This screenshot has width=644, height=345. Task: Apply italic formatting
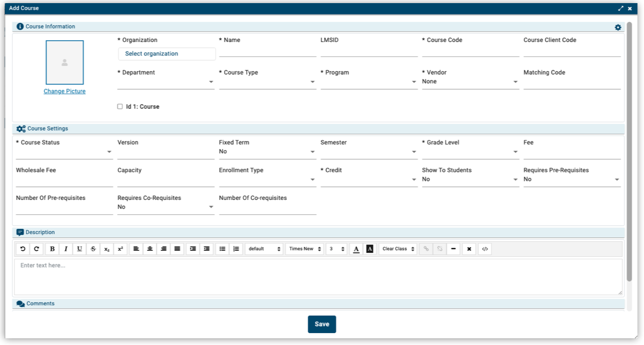pos(66,249)
